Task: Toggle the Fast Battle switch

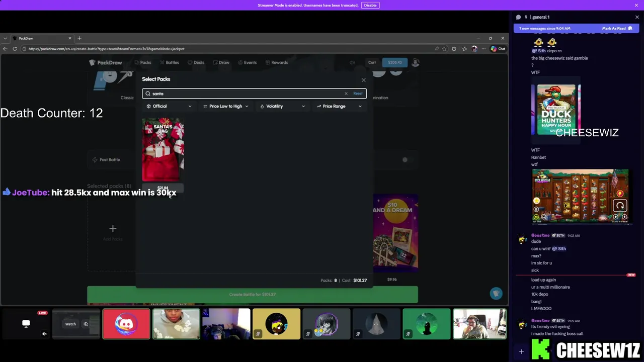Action: 408,160
